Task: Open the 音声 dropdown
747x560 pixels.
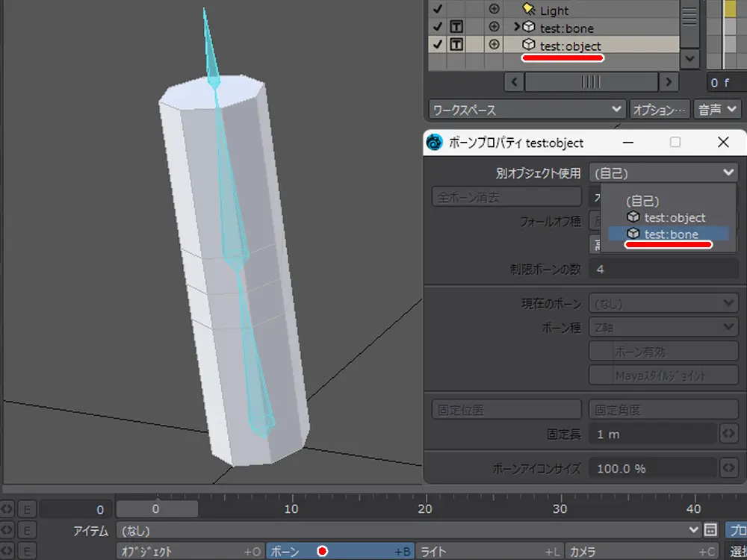Action: (x=717, y=110)
